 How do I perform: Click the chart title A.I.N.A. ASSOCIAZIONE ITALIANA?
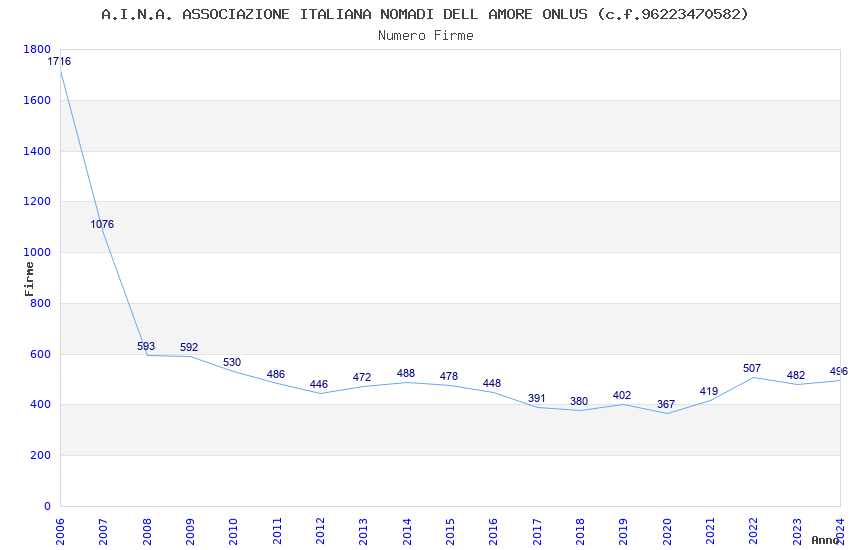pos(425,14)
